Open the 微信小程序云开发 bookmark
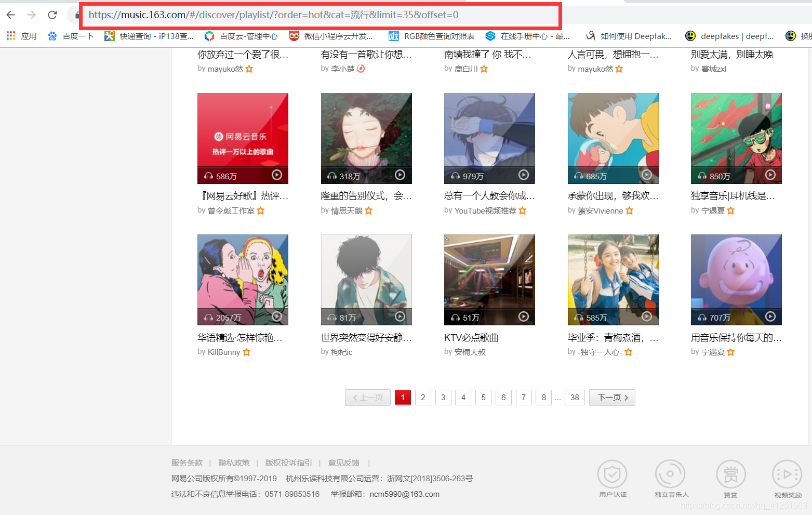The image size is (812, 515). pos(331,36)
